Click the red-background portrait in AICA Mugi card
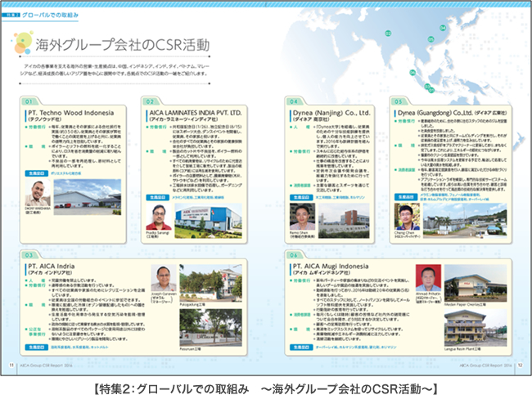The height and width of the screenshot is (395, 532). 429,278
